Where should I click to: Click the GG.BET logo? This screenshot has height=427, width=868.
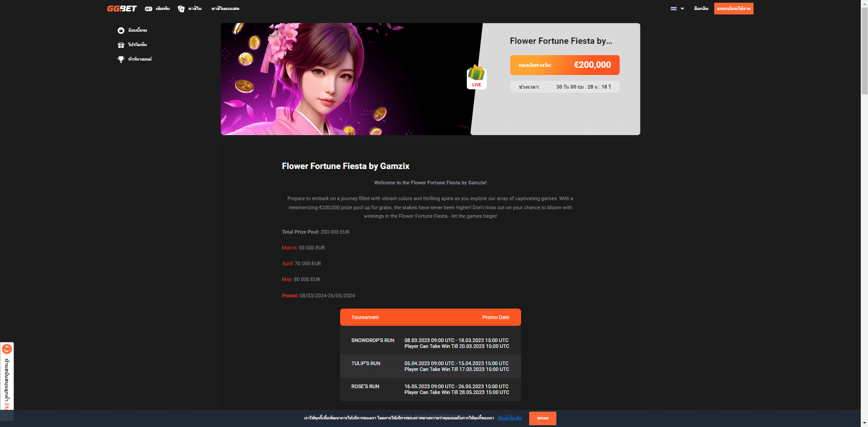coord(122,9)
